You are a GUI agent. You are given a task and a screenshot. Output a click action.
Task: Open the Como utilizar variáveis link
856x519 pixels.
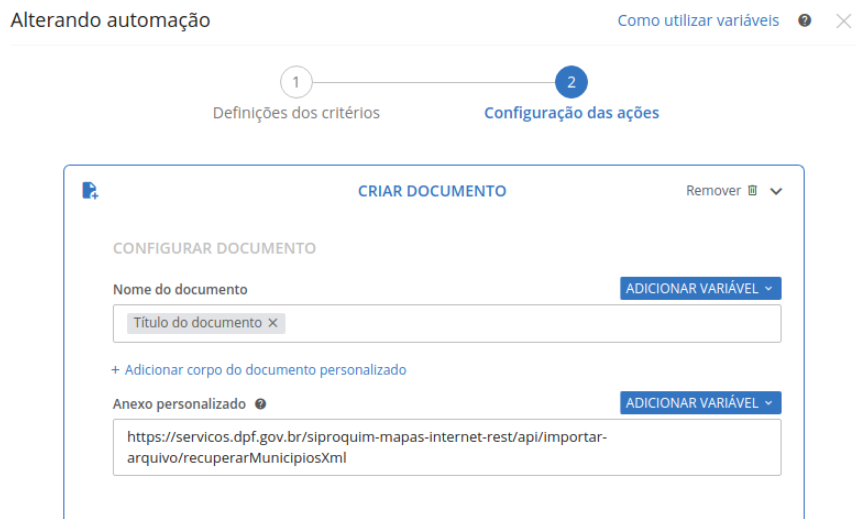point(698,21)
